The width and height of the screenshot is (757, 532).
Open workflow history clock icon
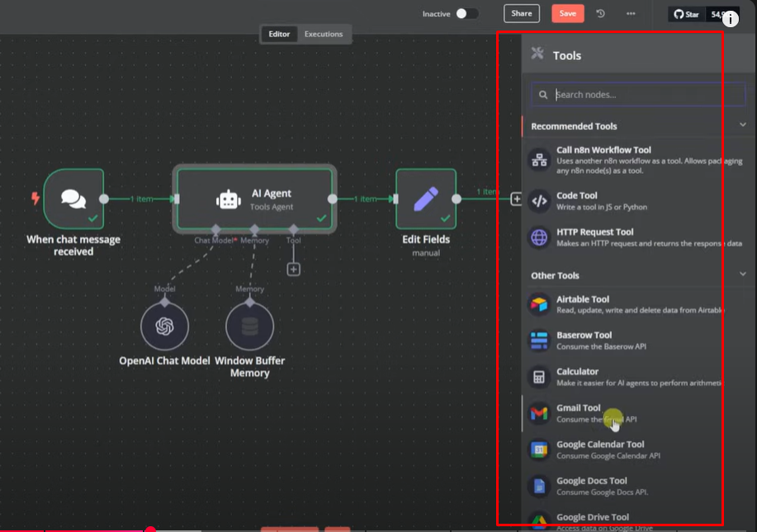click(601, 13)
